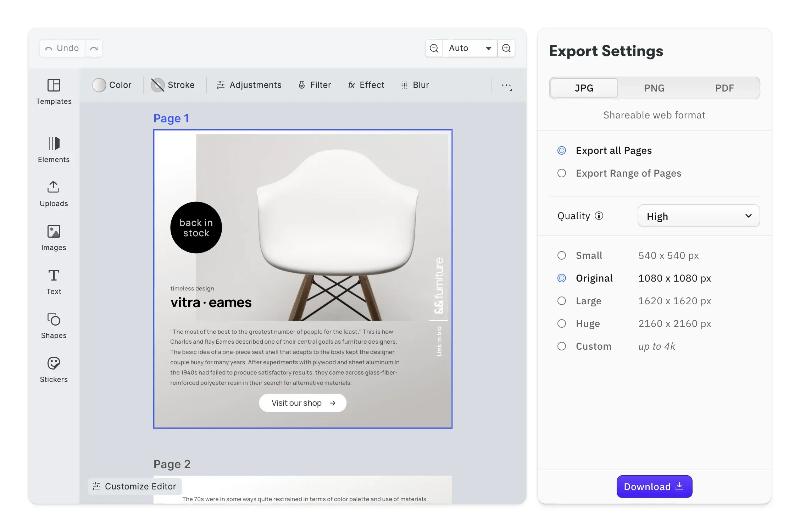Open the Blur options
Viewport: 800px width, 532px height.
click(415, 85)
